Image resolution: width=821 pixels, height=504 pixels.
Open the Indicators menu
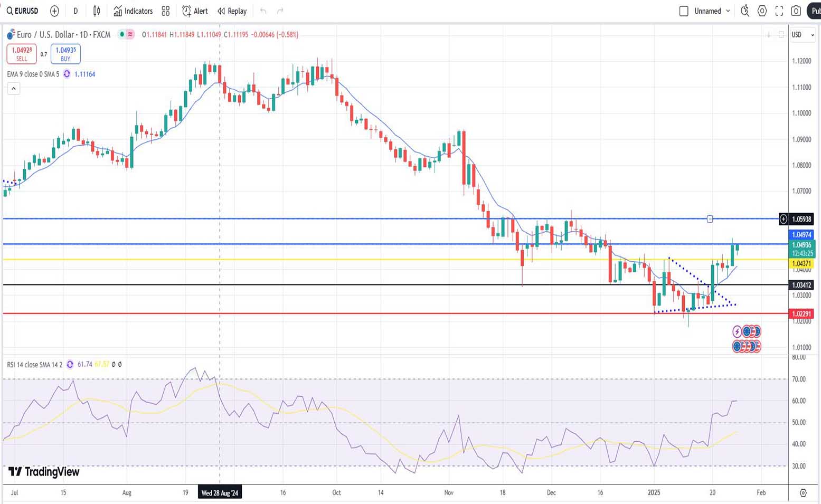pos(133,11)
